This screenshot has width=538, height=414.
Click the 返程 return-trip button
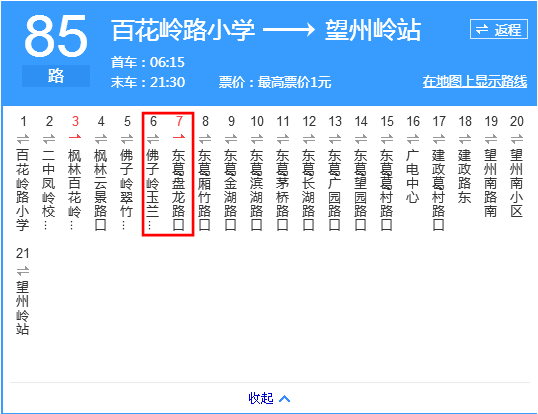499,29
